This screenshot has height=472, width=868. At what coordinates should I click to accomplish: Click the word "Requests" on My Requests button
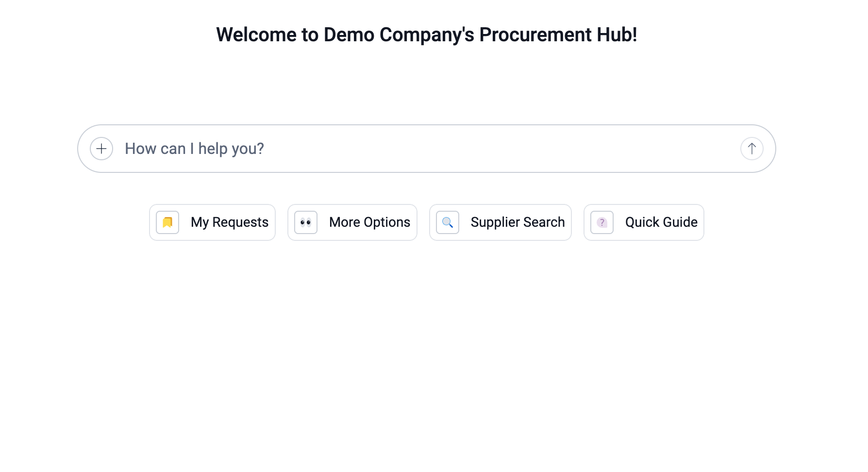(x=240, y=222)
